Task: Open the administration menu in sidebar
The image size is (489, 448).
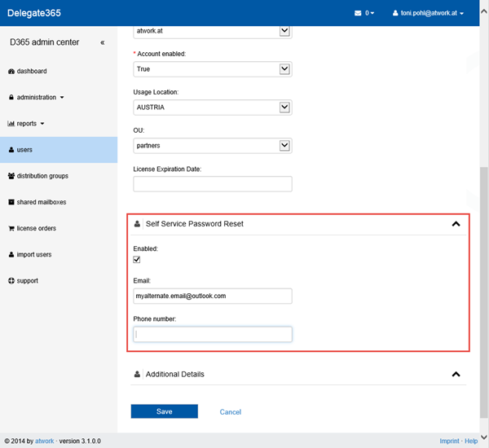Action: 36,98
